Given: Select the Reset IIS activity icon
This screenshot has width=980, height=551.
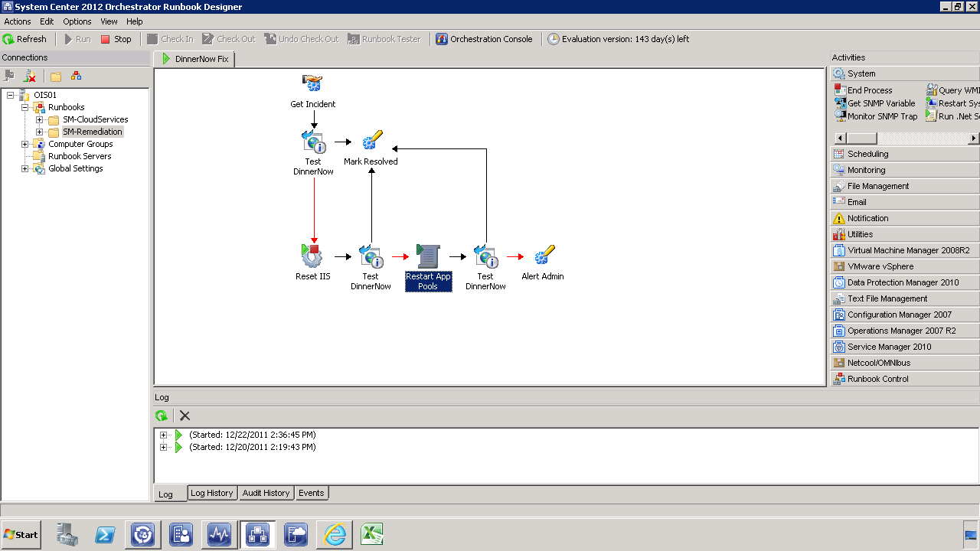Looking at the screenshot, I should 312,256.
